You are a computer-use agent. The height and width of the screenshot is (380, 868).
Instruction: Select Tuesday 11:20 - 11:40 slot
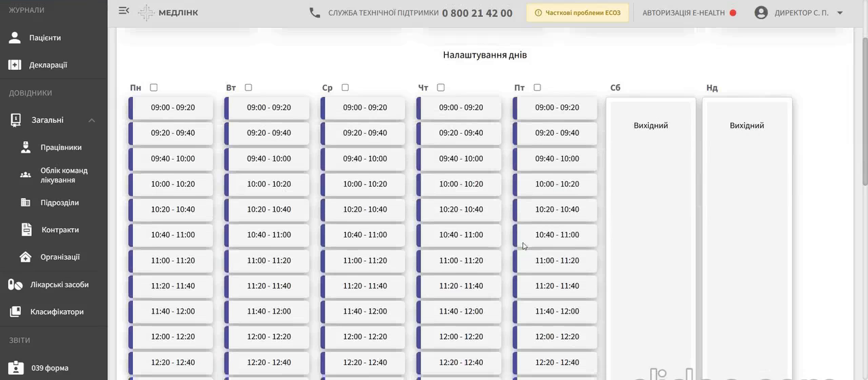coord(267,286)
